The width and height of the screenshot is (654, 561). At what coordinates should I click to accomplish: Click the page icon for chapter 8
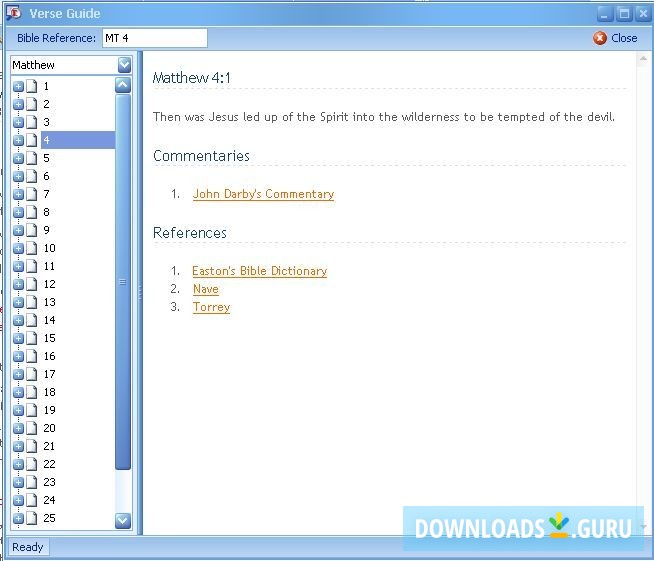32,212
